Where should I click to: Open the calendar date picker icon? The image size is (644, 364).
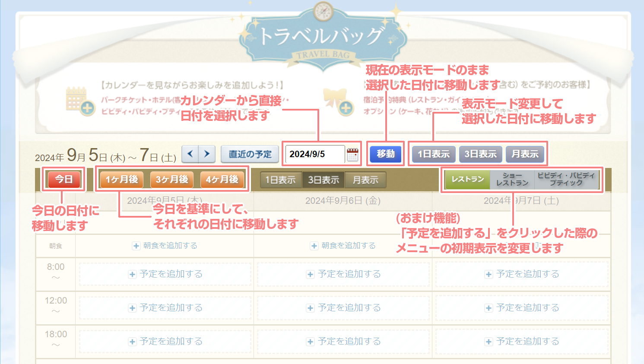coord(352,154)
